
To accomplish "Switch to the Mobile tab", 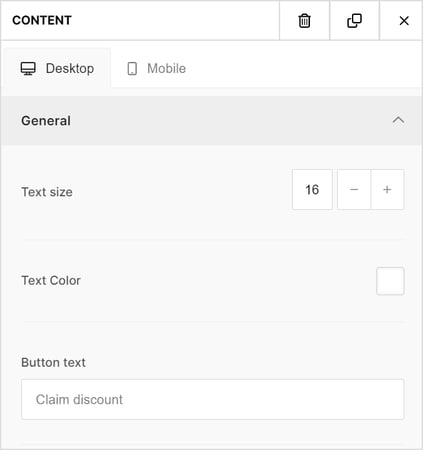I will click(x=156, y=68).
